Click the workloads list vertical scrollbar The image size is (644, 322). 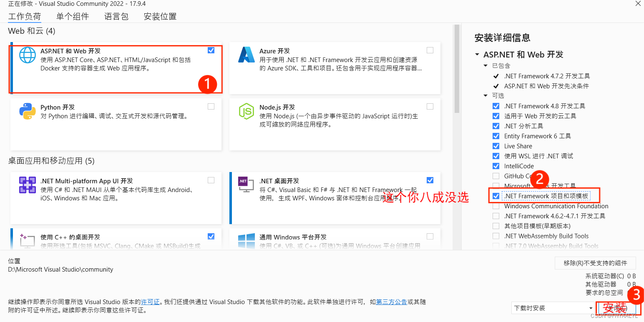click(457, 69)
